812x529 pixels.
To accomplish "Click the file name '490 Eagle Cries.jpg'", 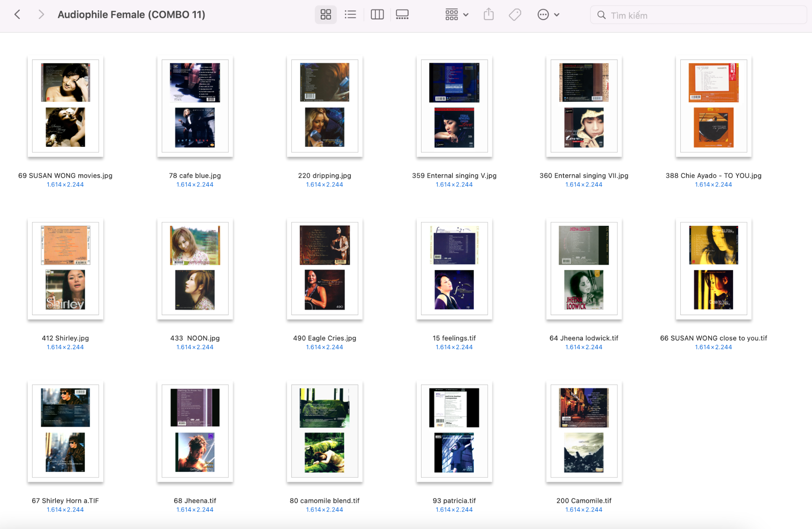I will (325, 338).
